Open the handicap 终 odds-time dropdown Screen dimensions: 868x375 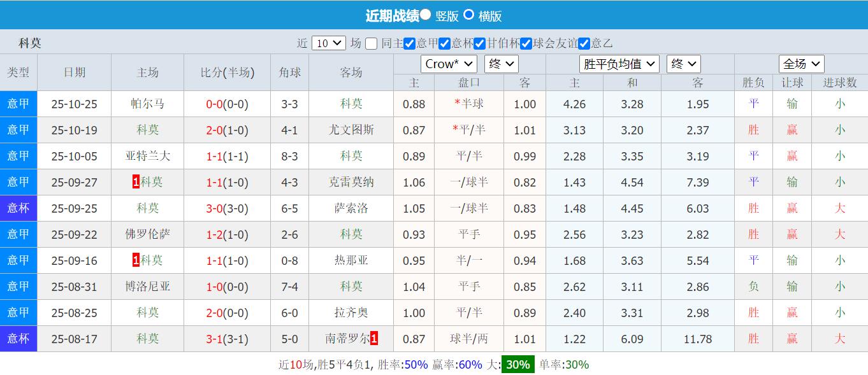(502, 64)
